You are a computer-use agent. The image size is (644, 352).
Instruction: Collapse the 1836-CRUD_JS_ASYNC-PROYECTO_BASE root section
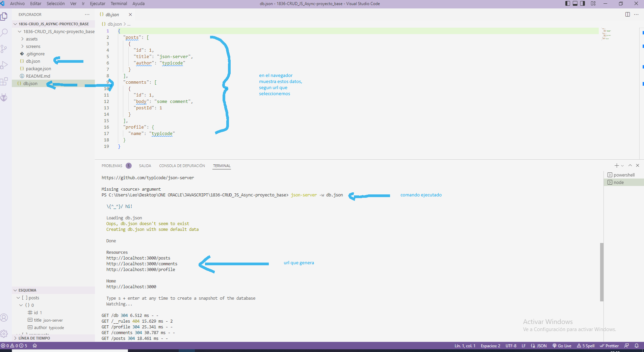click(x=53, y=24)
